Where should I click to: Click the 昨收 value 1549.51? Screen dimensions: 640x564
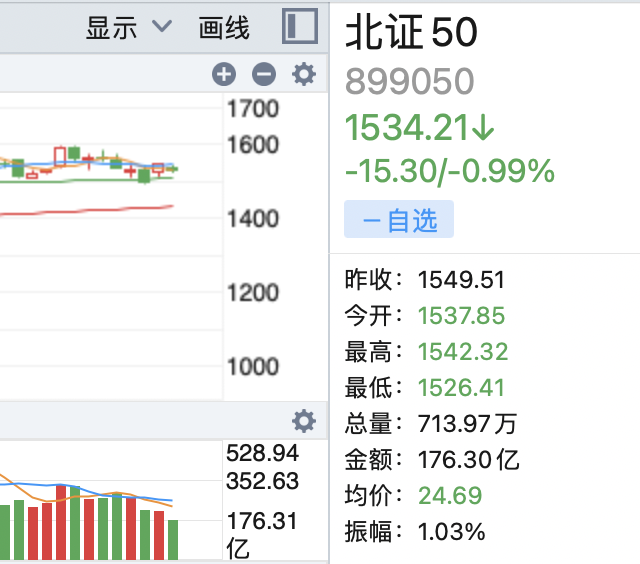pyautogui.click(x=461, y=279)
